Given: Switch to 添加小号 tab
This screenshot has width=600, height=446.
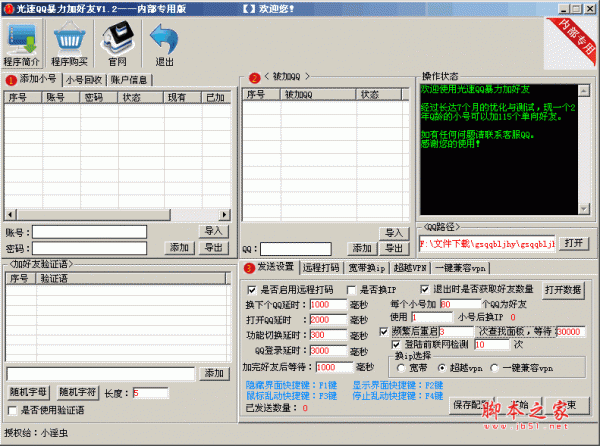Looking at the screenshot, I should (32, 79).
